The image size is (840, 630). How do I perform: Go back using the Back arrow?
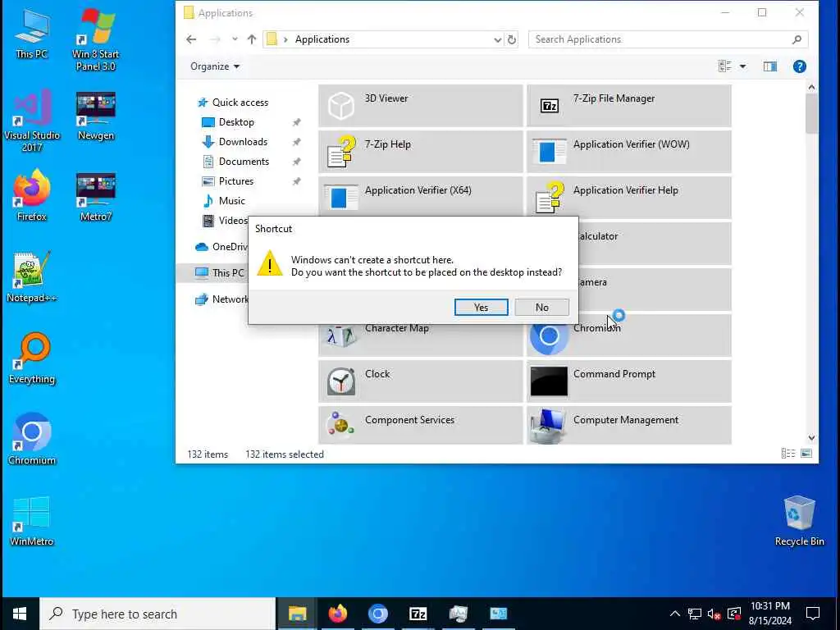click(x=191, y=39)
